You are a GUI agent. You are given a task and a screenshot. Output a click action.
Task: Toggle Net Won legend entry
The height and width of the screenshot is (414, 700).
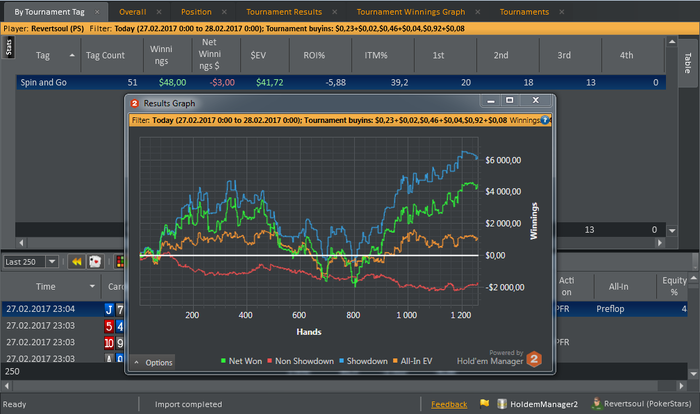point(242,361)
